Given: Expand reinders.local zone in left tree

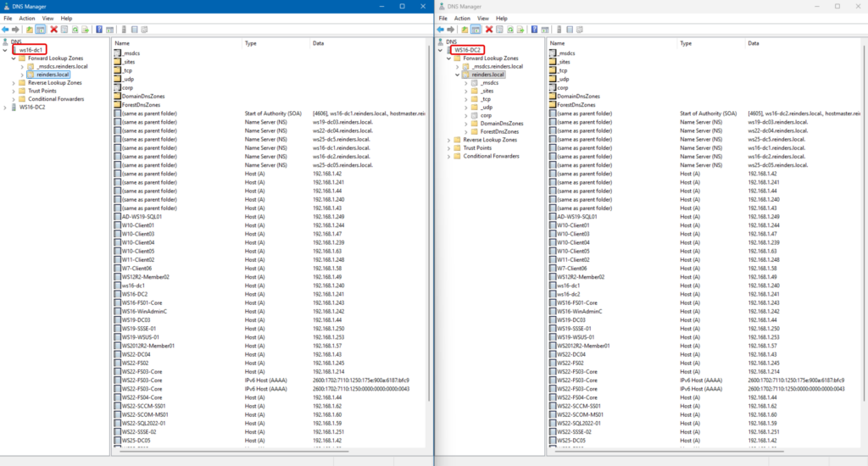Looking at the screenshot, I should pyautogui.click(x=22, y=75).
